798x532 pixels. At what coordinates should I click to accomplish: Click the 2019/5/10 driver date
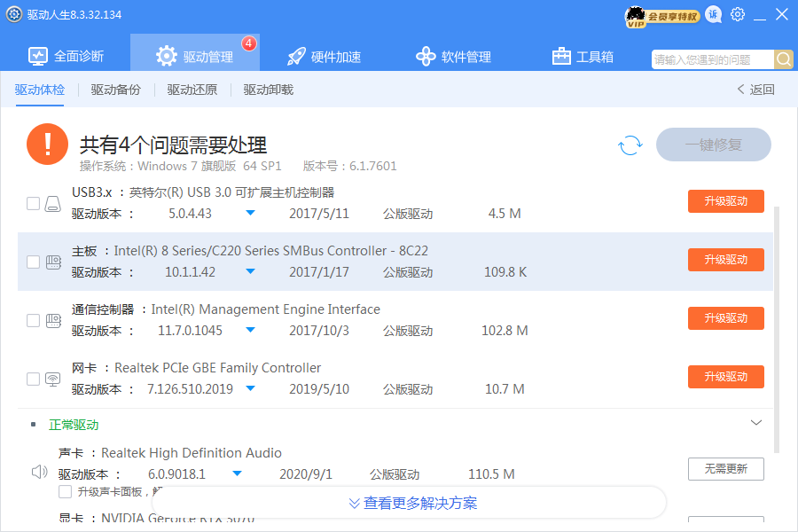coord(319,389)
